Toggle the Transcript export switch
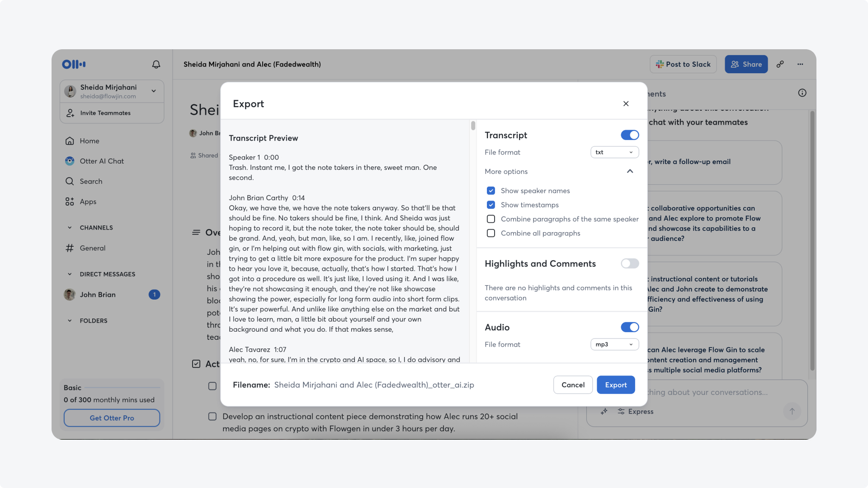This screenshot has width=868, height=488. click(x=630, y=135)
